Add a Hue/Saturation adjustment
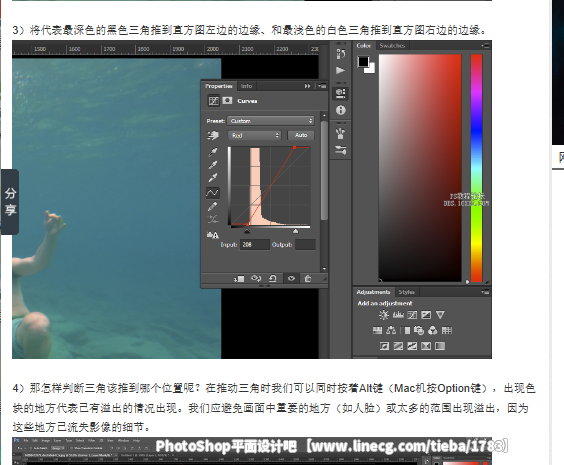This screenshot has width=564, height=465. (x=377, y=330)
